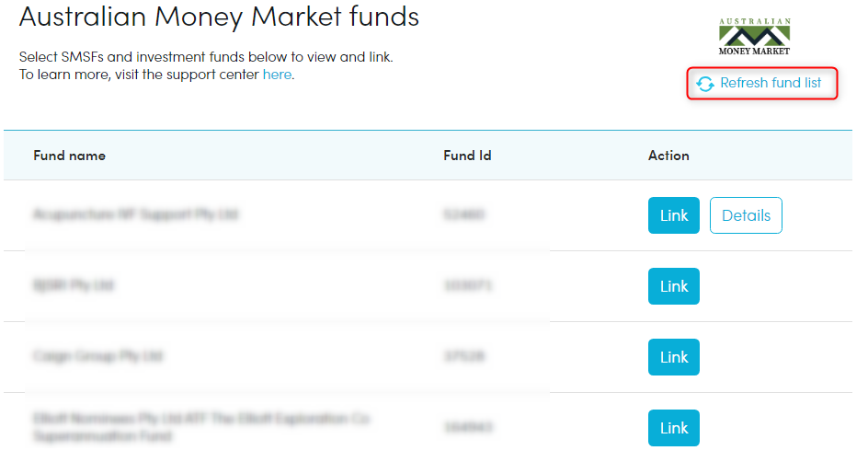Click the circular refresh arrows icon
Screen dimensions: 868x462
coord(704,84)
